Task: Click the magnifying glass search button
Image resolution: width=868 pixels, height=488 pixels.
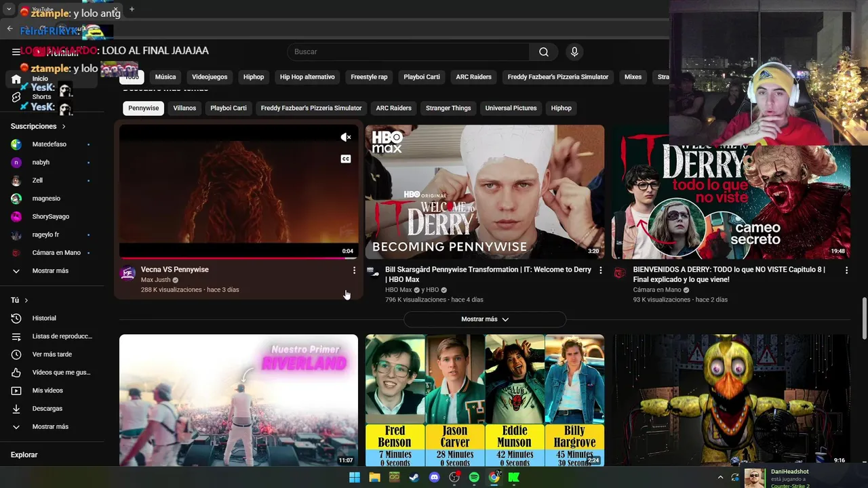Action: [544, 52]
